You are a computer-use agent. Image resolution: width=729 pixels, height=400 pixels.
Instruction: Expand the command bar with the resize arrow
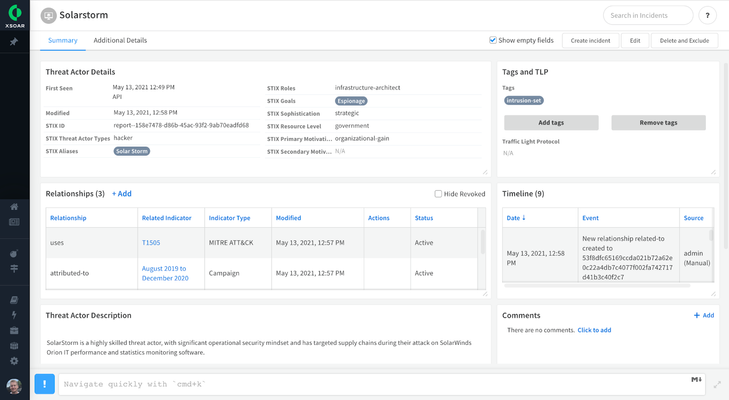717,384
